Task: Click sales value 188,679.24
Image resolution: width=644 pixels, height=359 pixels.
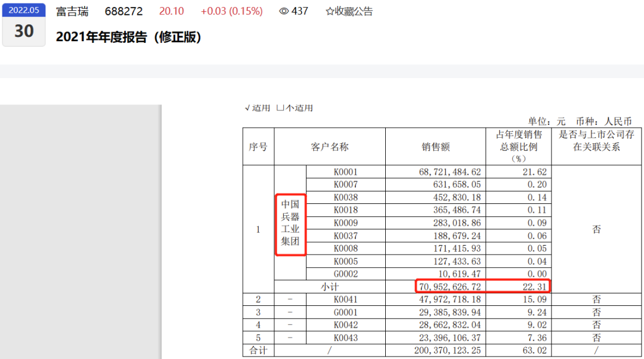Action: pos(457,236)
